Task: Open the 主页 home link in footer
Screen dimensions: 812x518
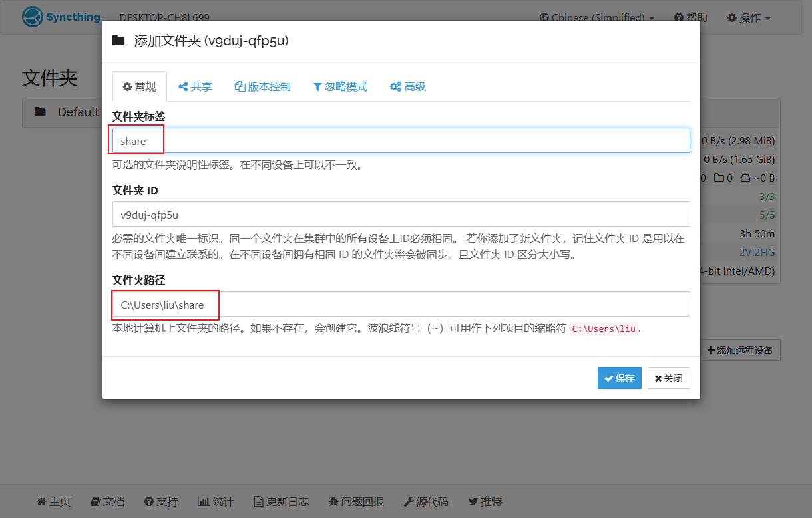Action: [53, 501]
